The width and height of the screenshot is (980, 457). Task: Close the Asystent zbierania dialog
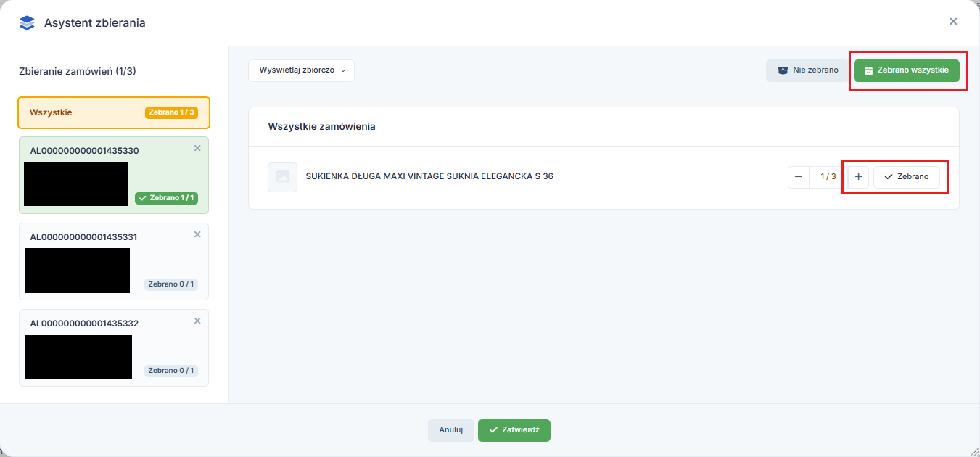(x=953, y=22)
